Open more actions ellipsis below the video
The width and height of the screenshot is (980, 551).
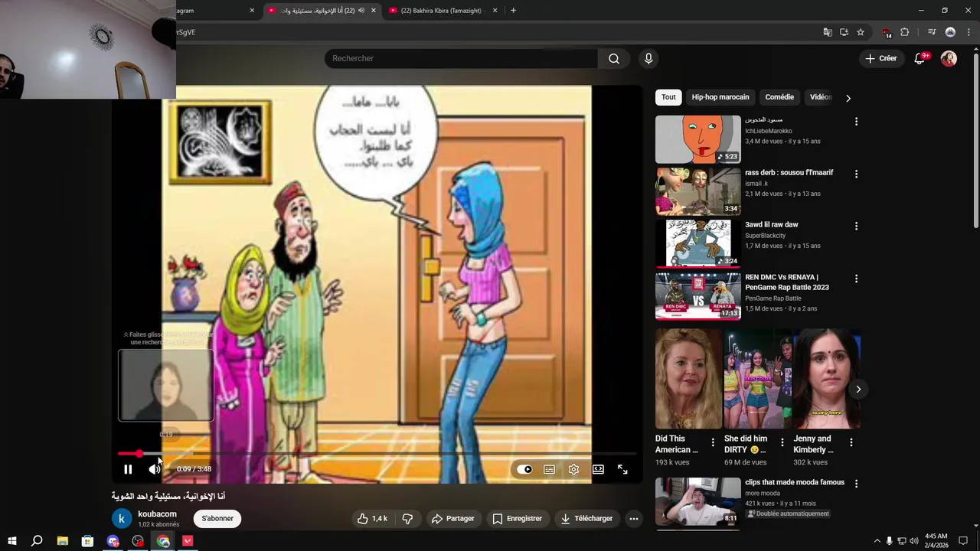pos(633,518)
